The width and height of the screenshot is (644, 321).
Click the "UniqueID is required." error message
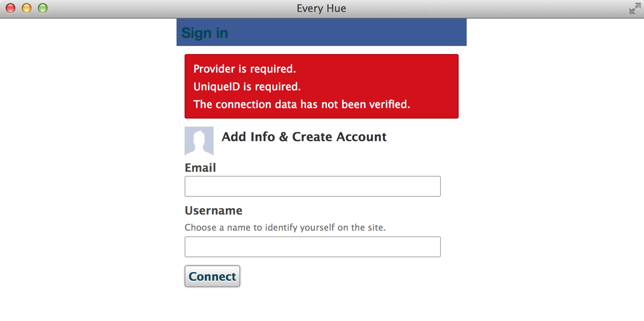(247, 87)
